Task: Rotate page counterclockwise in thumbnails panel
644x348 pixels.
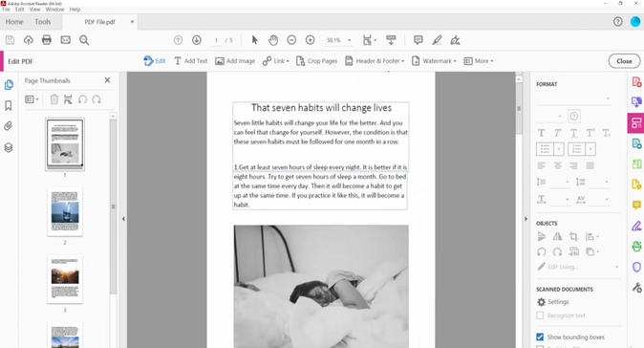Action: pos(82,99)
